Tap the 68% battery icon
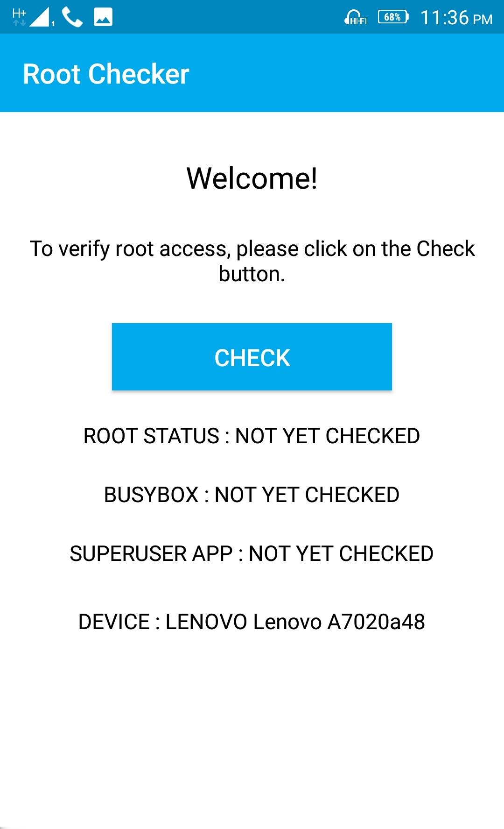The height and width of the screenshot is (829, 504). (x=393, y=17)
